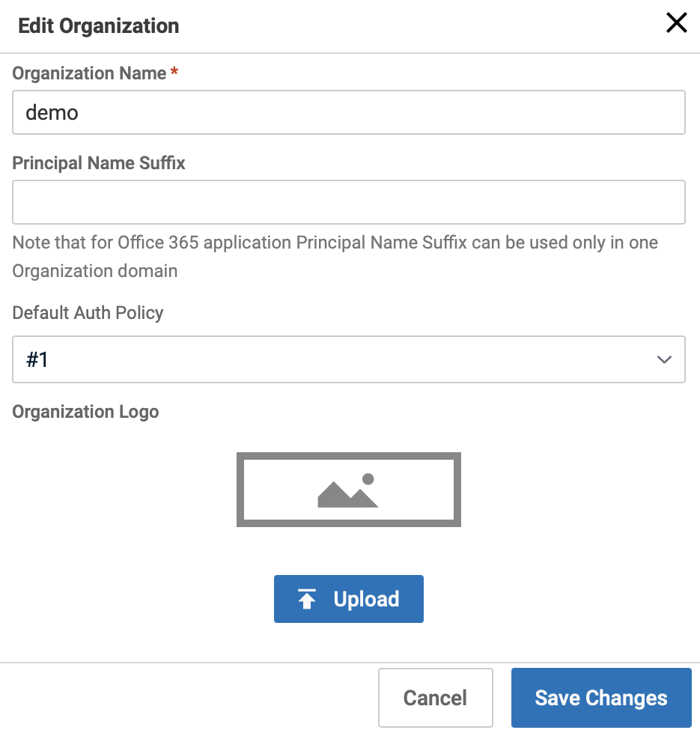The height and width of the screenshot is (730, 700).
Task: Click the X close icon
Action: (x=676, y=22)
